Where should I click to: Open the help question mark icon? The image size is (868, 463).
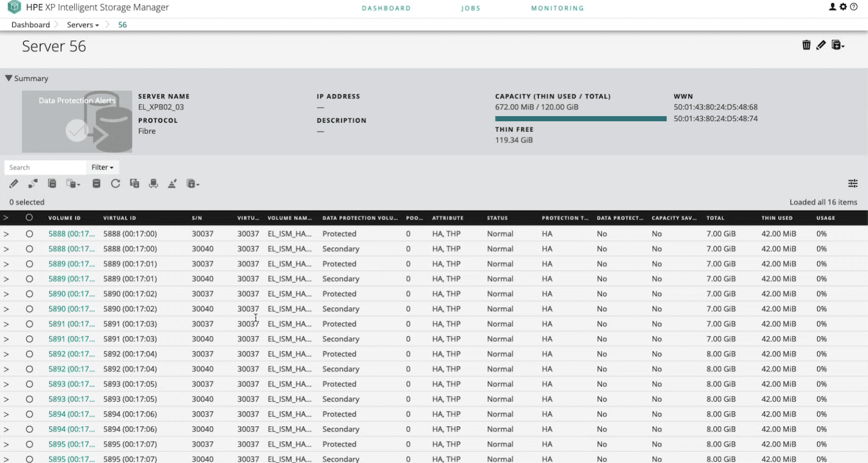(x=854, y=7)
